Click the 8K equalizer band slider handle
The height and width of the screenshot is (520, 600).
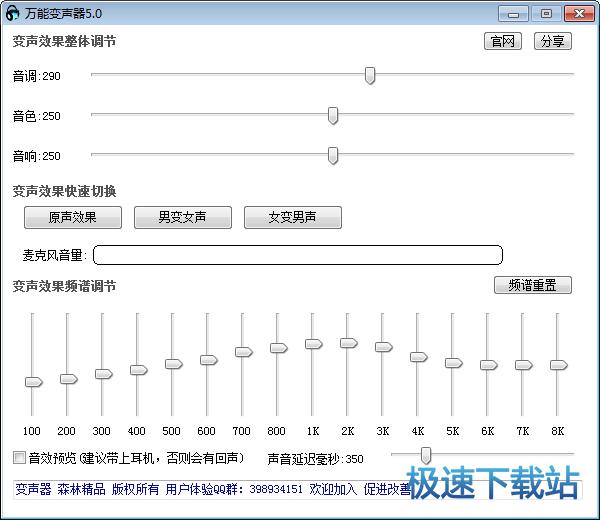pyautogui.click(x=558, y=365)
